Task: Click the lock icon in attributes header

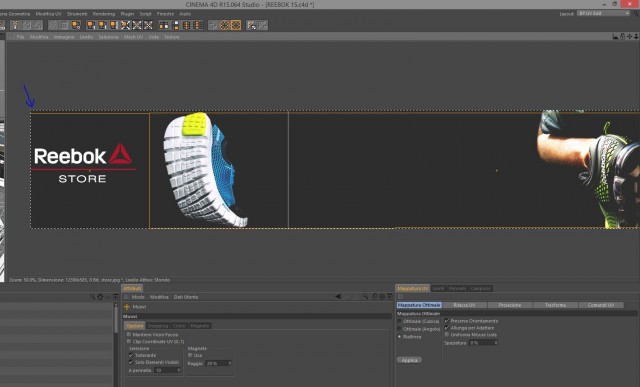Action: click(375, 296)
